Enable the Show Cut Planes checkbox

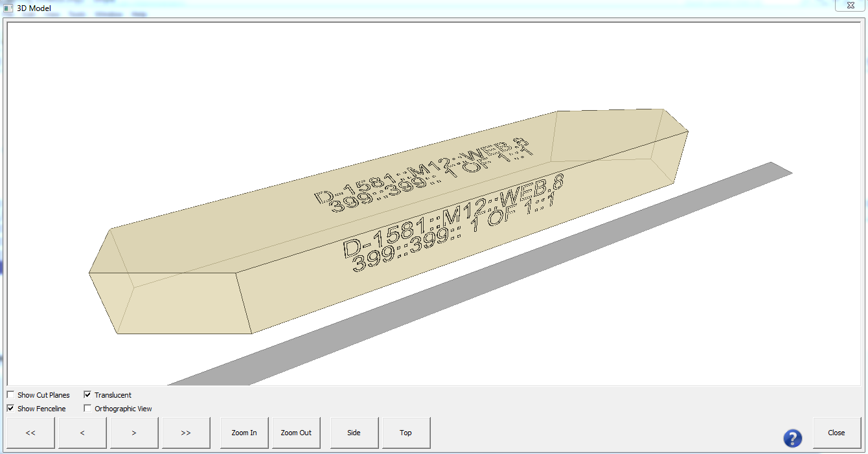point(10,394)
